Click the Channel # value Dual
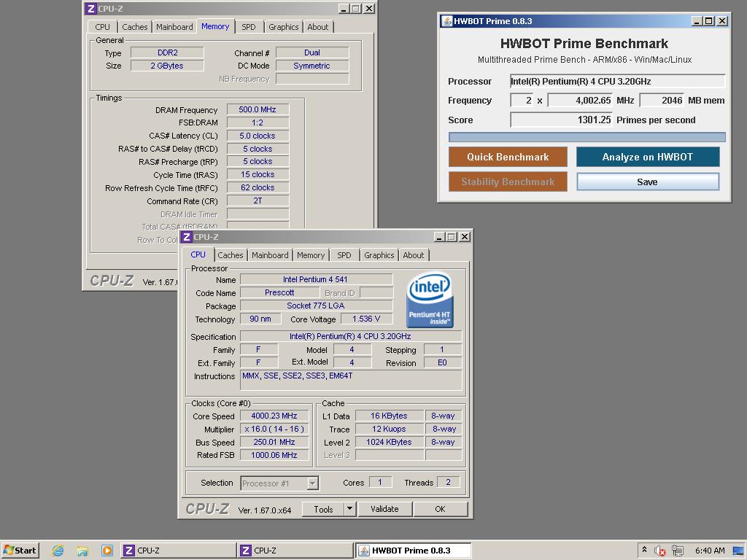 tap(312, 52)
